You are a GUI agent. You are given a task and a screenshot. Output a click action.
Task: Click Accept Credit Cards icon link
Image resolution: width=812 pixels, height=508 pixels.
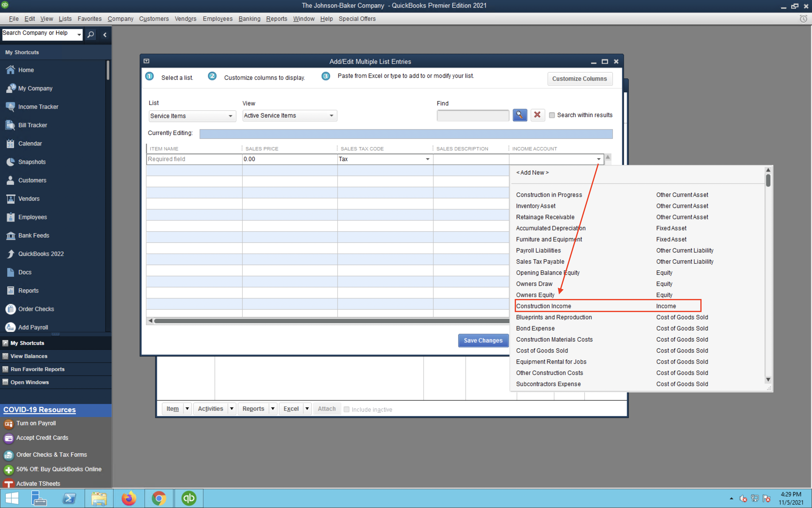coord(9,438)
